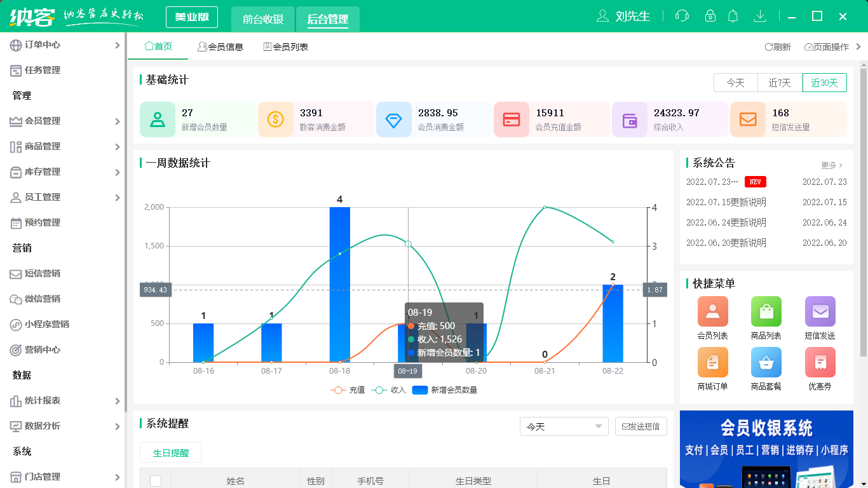Open the 商城订单 shortcut icon

[712, 362]
